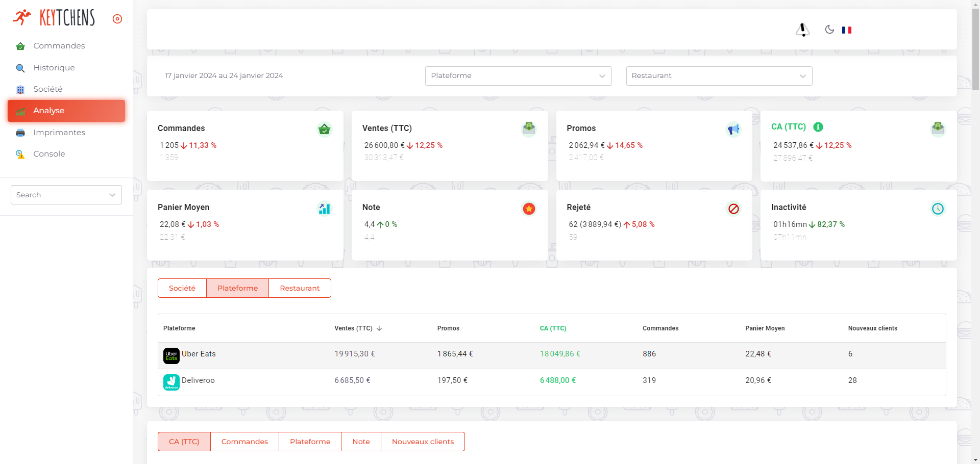This screenshot has height=464, width=980.
Task: Open Commandes in the sidebar menu
Action: pos(59,46)
